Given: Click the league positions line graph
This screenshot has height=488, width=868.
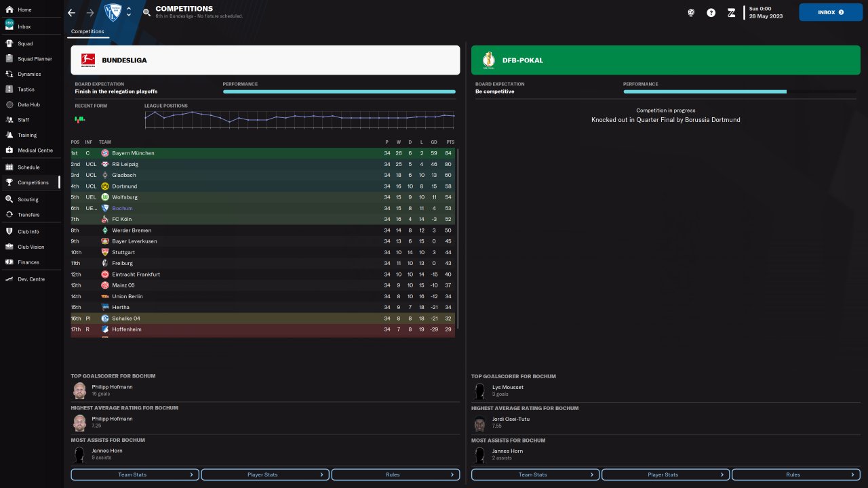Looking at the screenshot, I should [300, 119].
